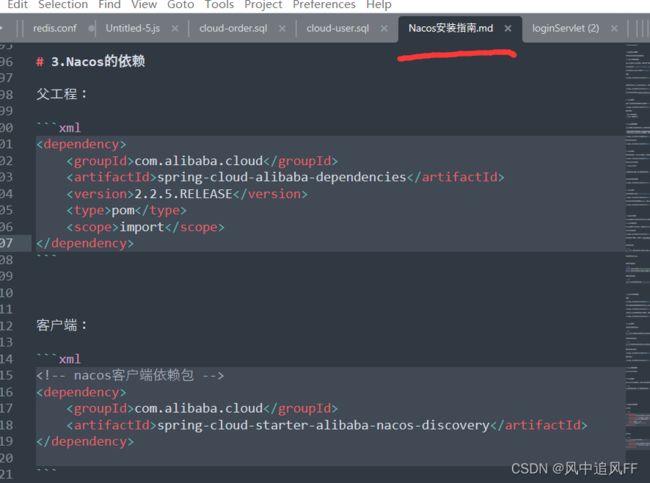Click the minimap code overview
The width and height of the screenshot is (650, 483).
click(638, 249)
